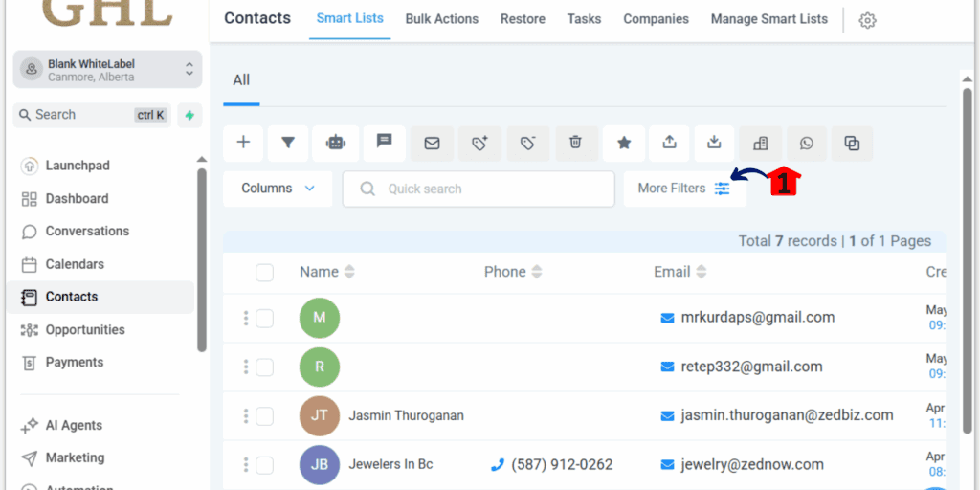Open the Columns dropdown
The width and height of the screenshot is (980, 490).
pos(278,189)
